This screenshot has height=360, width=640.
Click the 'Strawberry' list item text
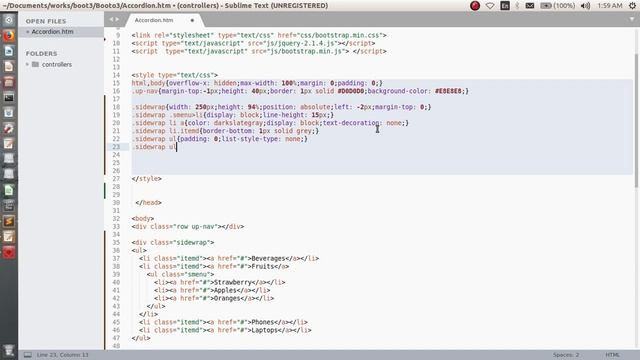click(233, 282)
